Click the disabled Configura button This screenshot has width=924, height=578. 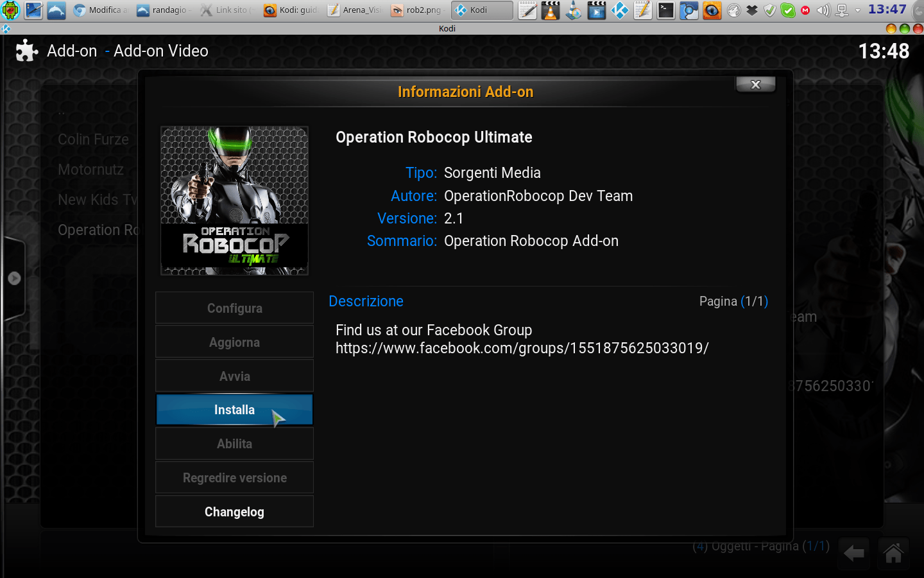[234, 308]
